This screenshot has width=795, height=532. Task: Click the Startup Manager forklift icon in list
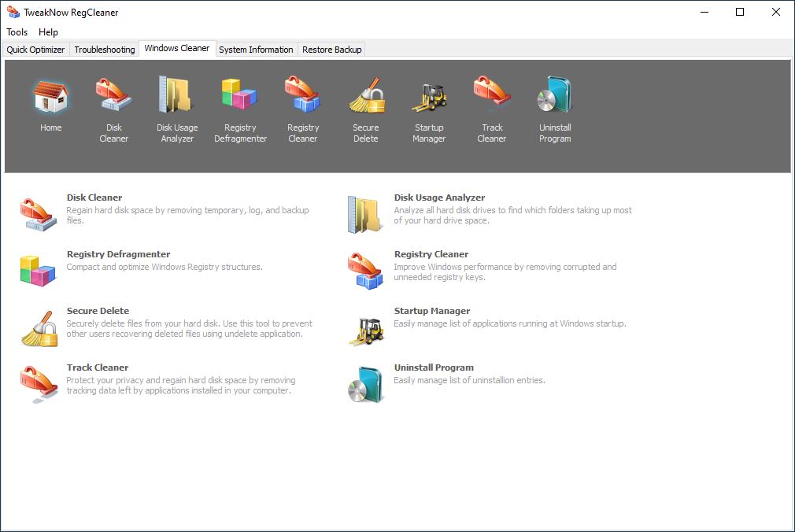pyautogui.click(x=366, y=331)
